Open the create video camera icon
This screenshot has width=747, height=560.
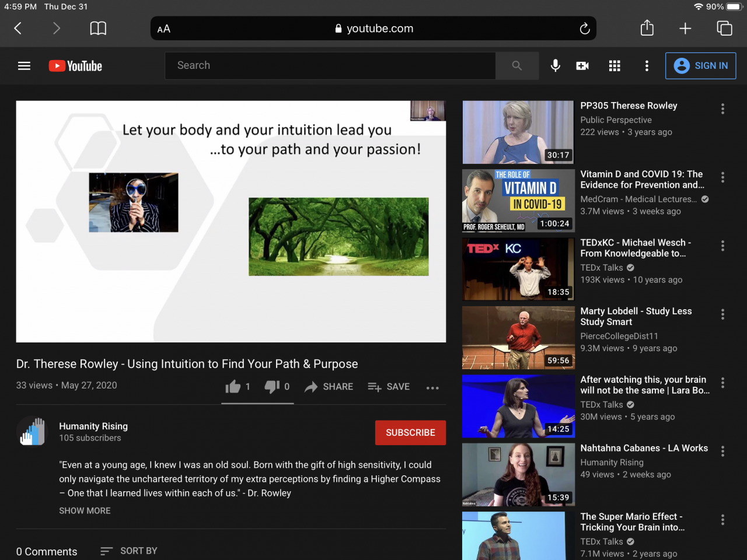click(x=582, y=66)
